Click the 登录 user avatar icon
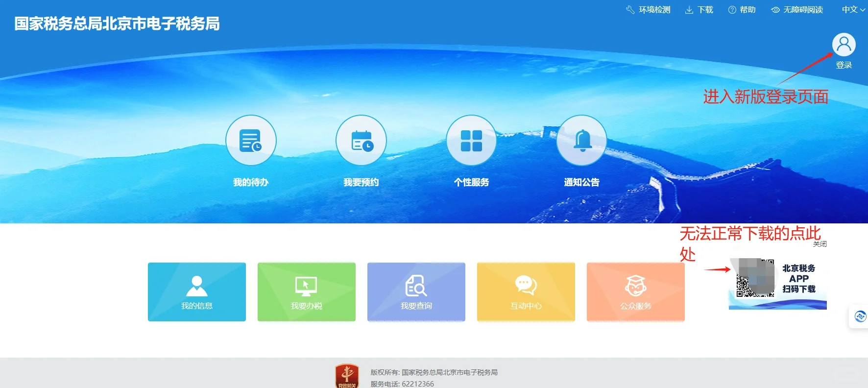The height and width of the screenshot is (388, 868). pos(844,45)
